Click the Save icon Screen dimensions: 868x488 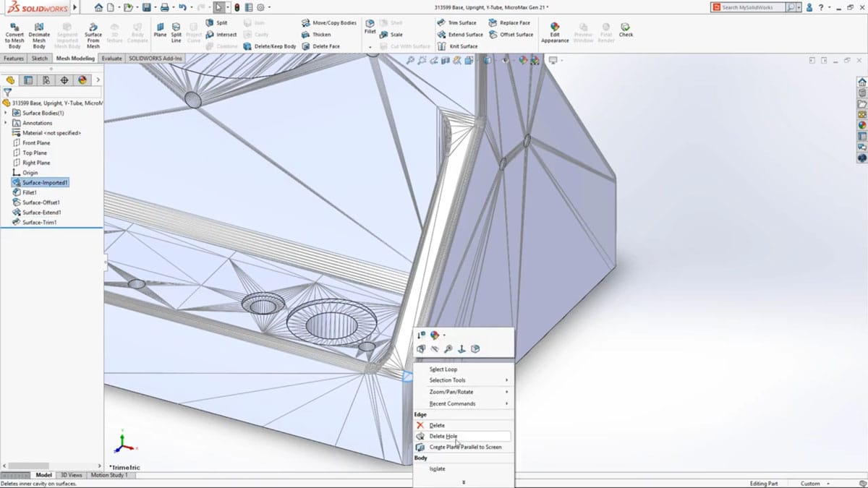point(147,7)
